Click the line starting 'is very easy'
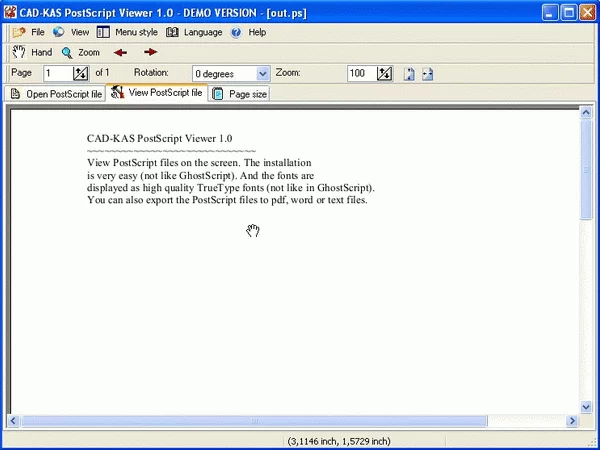Viewport: 600px width, 450px height. click(201, 176)
